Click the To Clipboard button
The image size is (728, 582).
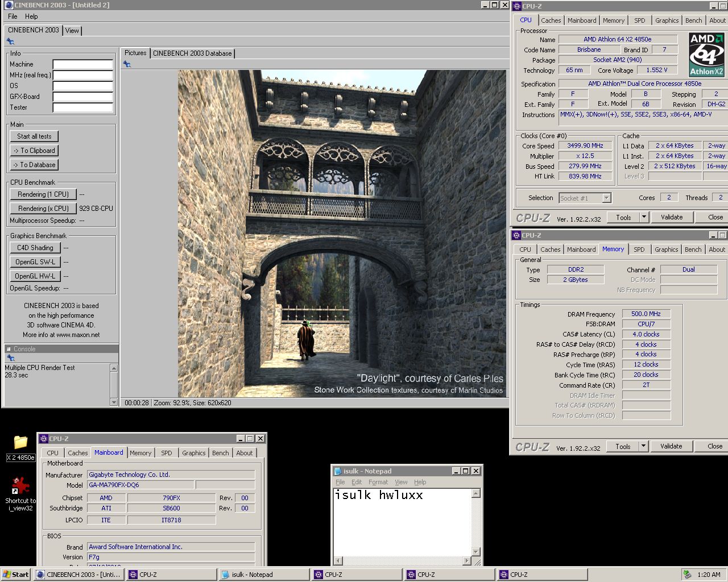click(34, 151)
